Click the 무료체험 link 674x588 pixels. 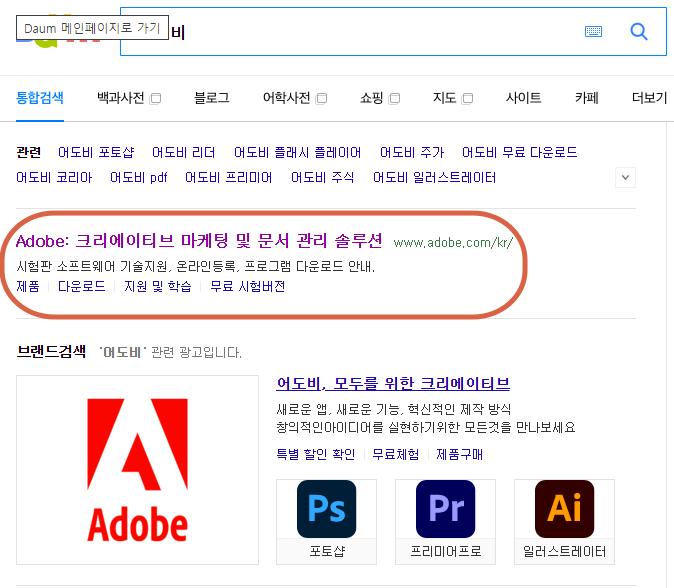point(395,454)
